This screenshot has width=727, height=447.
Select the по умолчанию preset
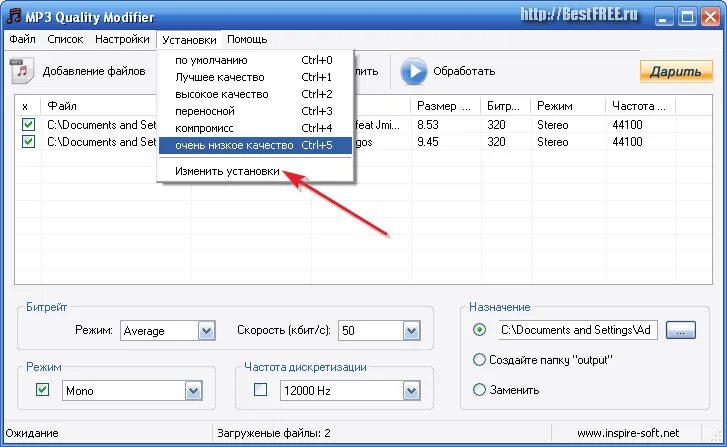[x=255, y=60]
